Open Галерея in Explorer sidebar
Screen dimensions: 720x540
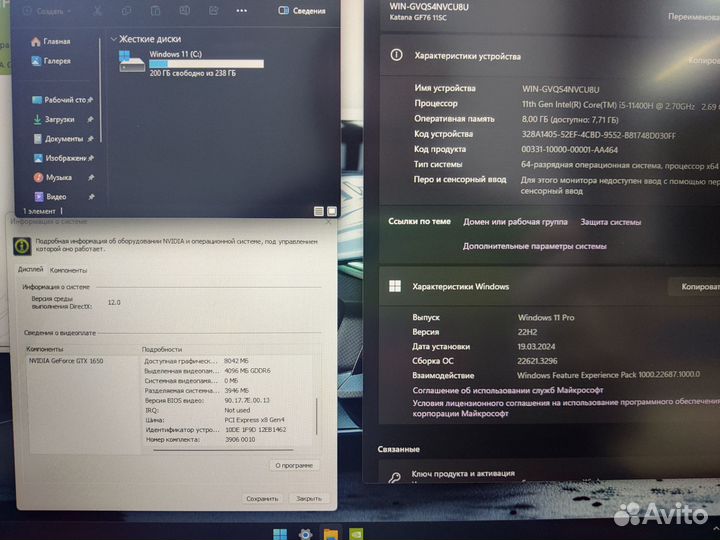(51, 61)
